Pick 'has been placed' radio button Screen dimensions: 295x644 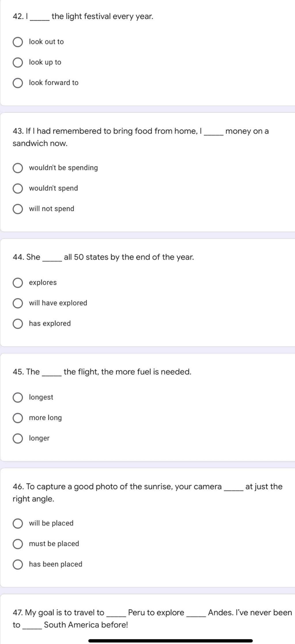click(x=18, y=564)
